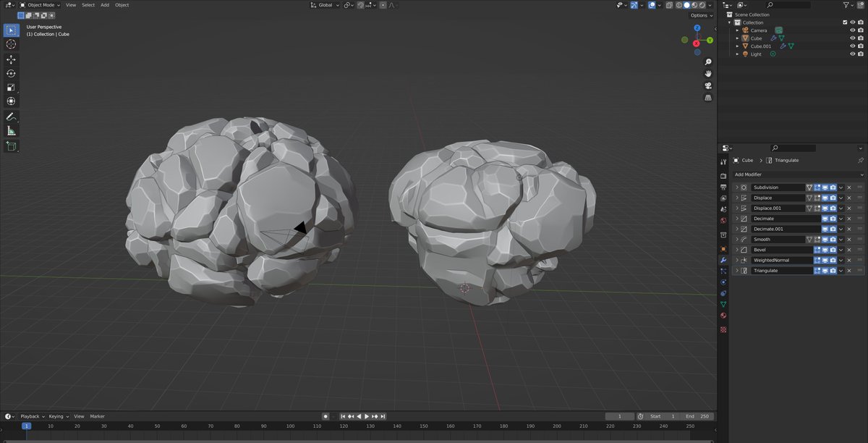Image resolution: width=868 pixels, height=443 pixels.
Task: Select the Annotate tool
Action: [11, 117]
